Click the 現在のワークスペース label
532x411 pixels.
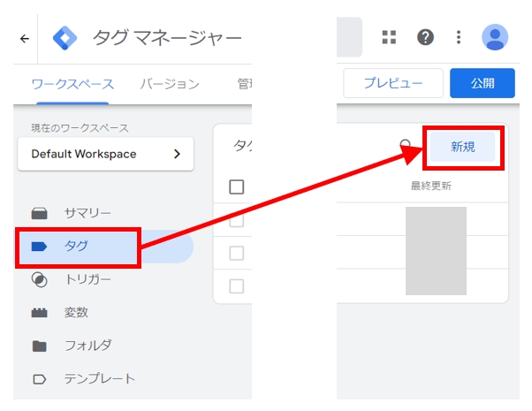(80, 128)
